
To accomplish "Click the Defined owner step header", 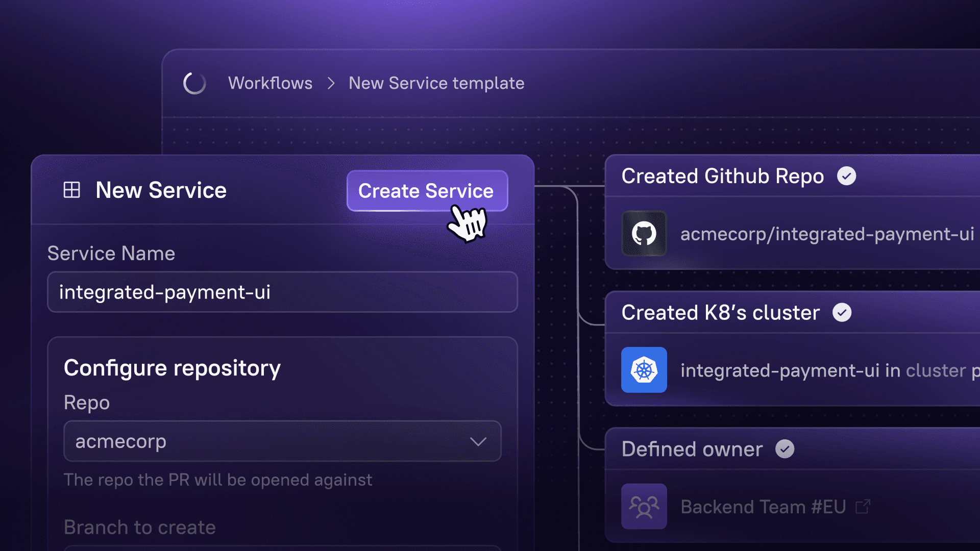I will click(x=692, y=449).
